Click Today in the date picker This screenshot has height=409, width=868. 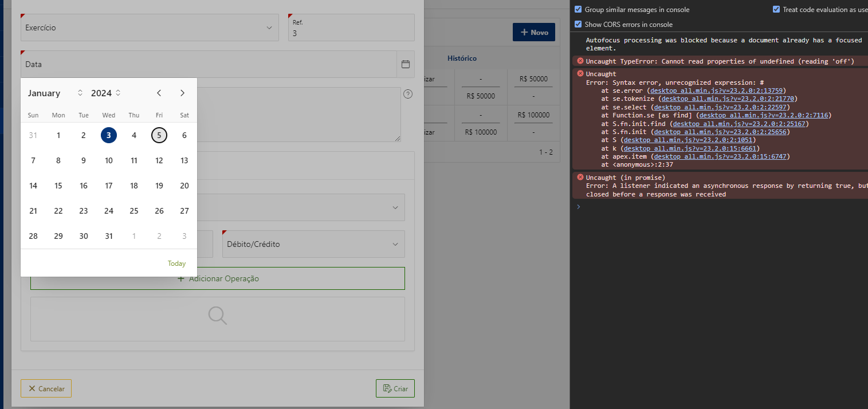pyautogui.click(x=176, y=263)
